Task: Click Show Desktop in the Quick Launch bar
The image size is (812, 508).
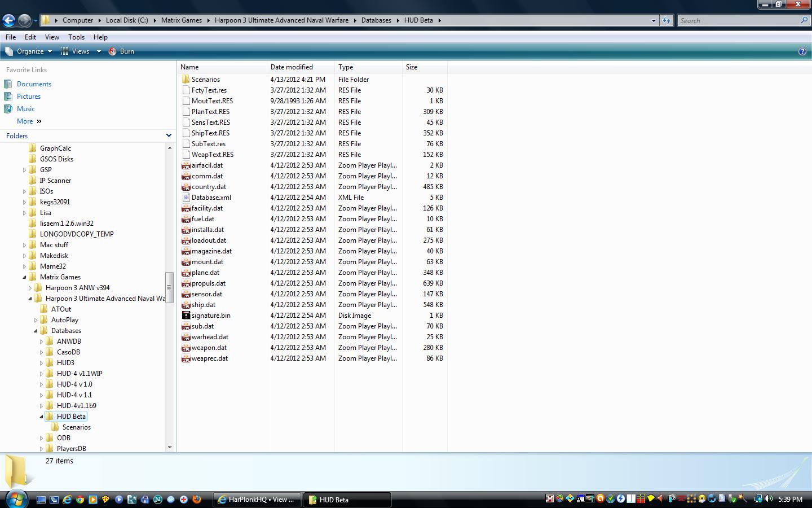Action: [41, 500]
